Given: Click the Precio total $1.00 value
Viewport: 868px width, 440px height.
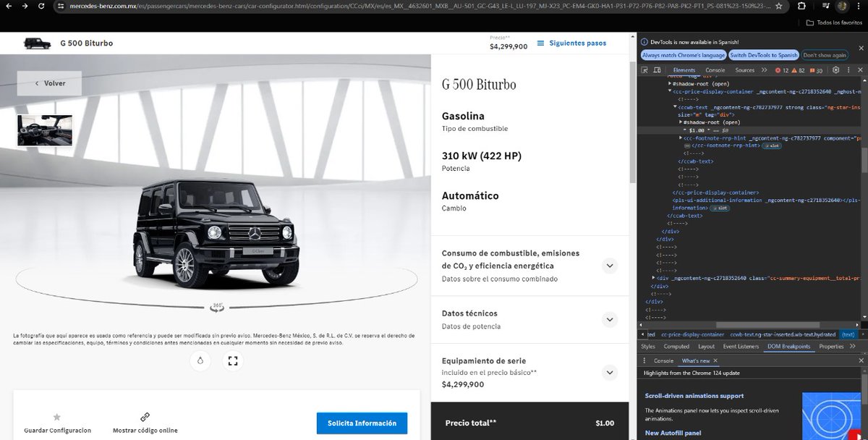Looking at the screenshot, I should point(605,423).
